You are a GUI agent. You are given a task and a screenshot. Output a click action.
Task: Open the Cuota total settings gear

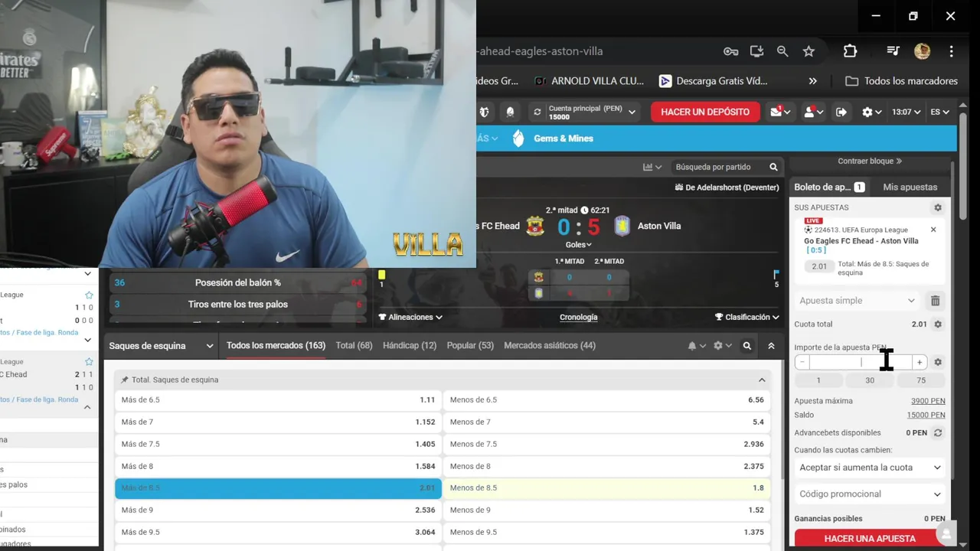937,324
